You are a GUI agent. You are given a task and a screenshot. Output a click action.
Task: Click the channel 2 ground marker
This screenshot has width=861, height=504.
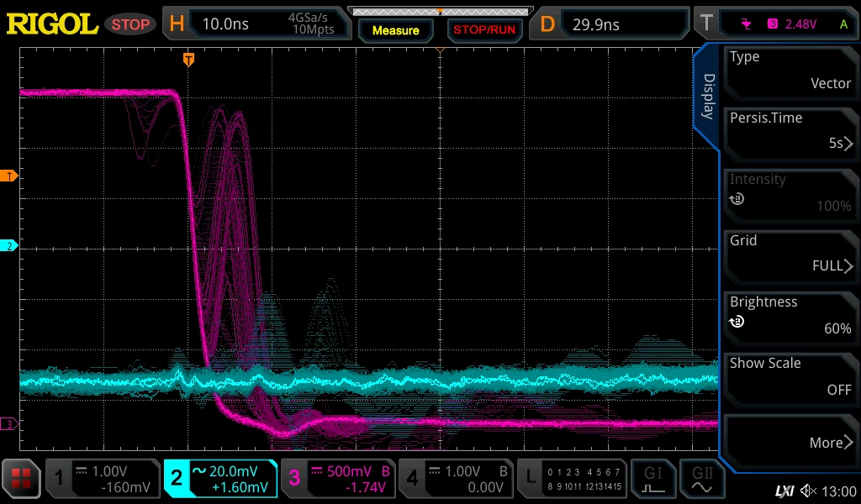[x=8, y=245]
